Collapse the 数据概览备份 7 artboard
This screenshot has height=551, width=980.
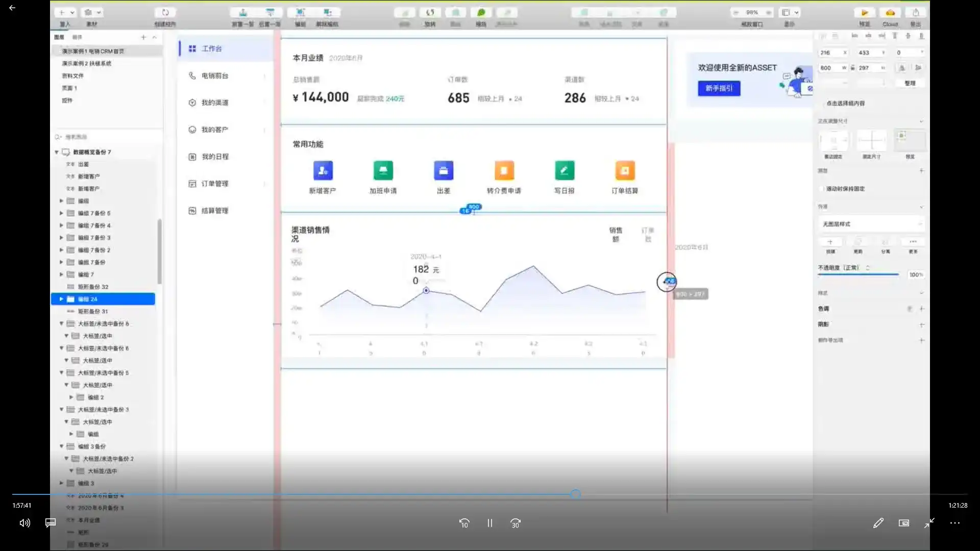tap(57, 152)
